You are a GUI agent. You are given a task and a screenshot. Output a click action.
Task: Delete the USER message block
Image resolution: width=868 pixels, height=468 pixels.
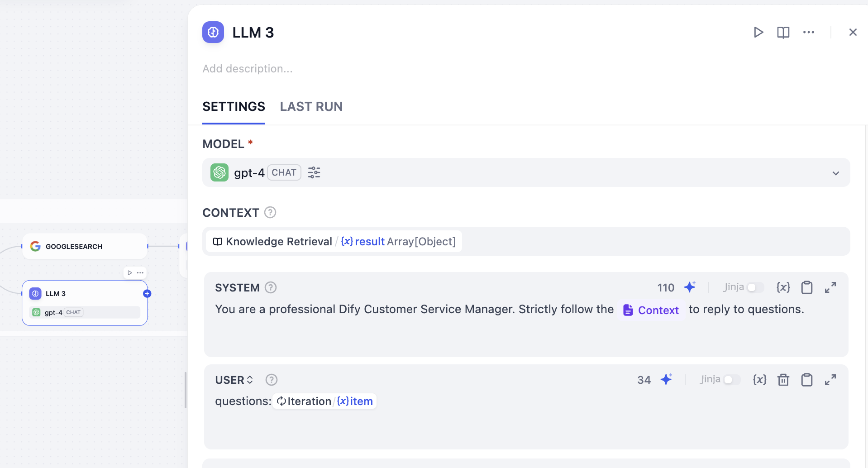coord(783,380)
